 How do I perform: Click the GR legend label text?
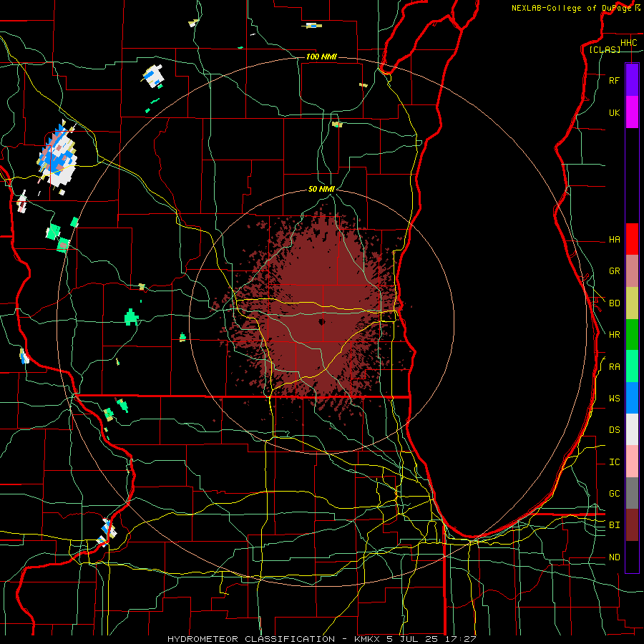(x=614, y=271)
